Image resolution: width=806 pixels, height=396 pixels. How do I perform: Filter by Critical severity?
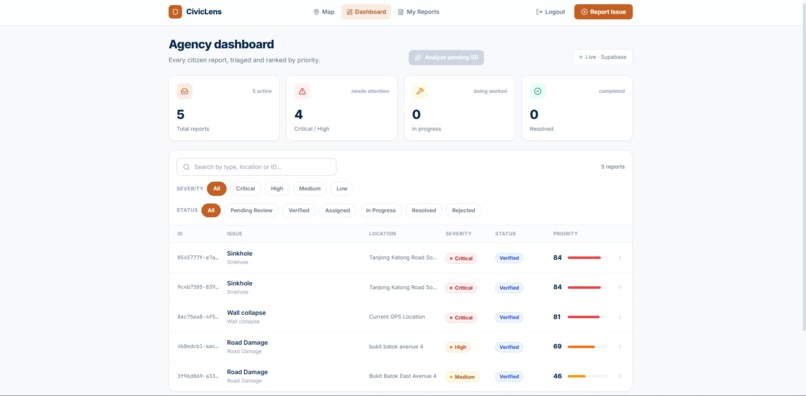coord(245,189)
